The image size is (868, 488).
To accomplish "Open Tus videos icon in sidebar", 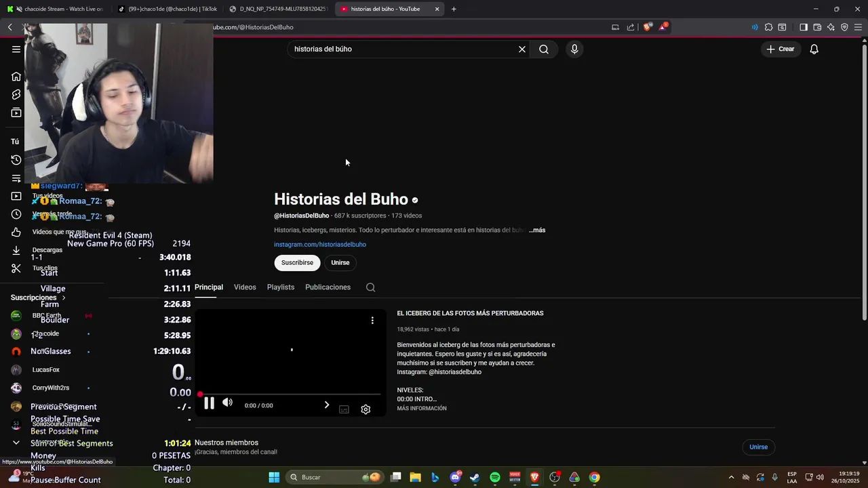I will pos(16,197).
